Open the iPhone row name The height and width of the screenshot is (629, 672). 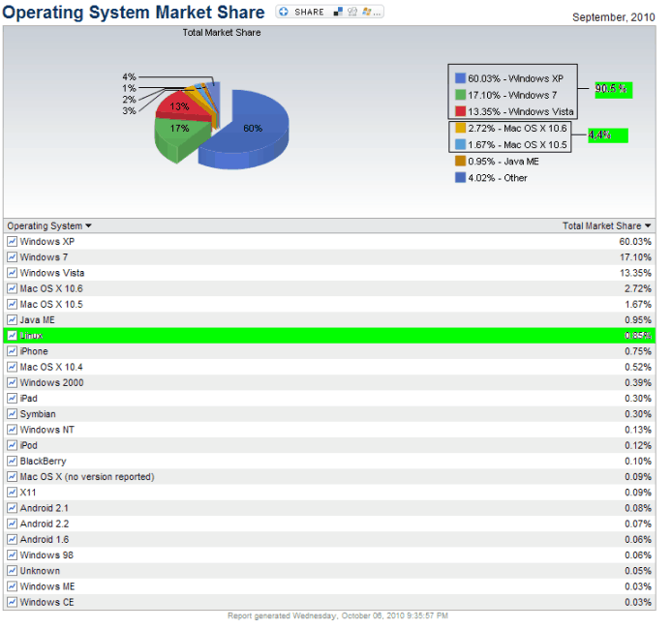[x=34, y=351]
